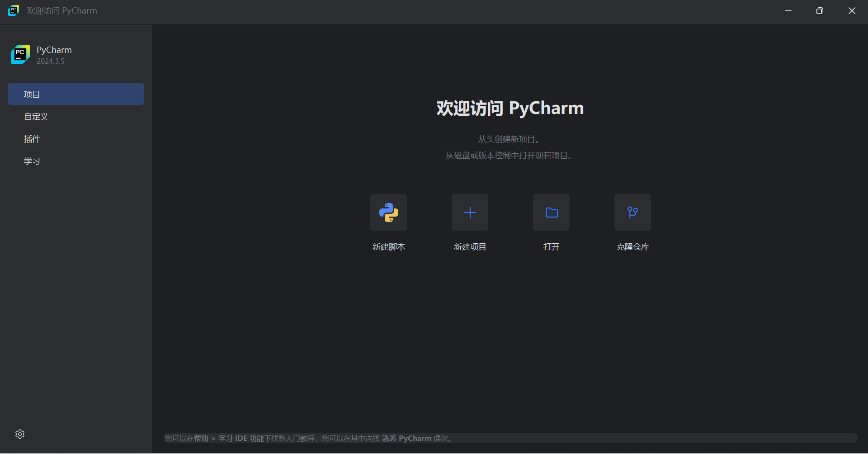This screenshot has height=454, width=868.
Task: Click the 欢迎访问 PyCharm heading
Action: (x=510, y=108)
